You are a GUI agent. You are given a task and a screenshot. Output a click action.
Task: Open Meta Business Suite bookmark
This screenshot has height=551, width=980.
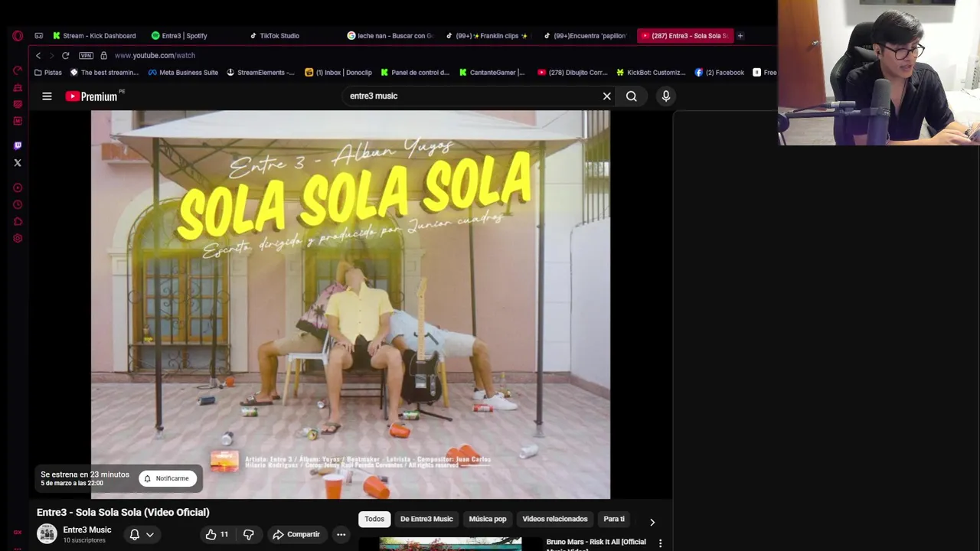click(183, 73)
